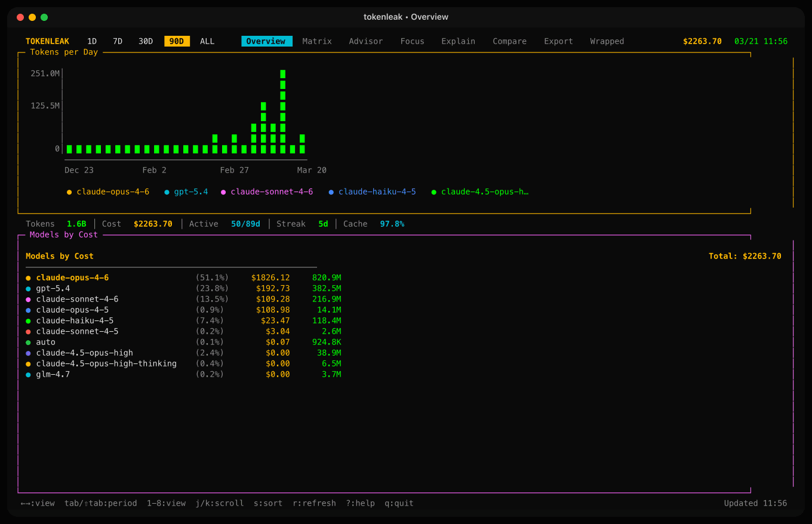Click the gpt-5.4 chart legend label
This screenshot has width=812, height=524.
[191, 192]
